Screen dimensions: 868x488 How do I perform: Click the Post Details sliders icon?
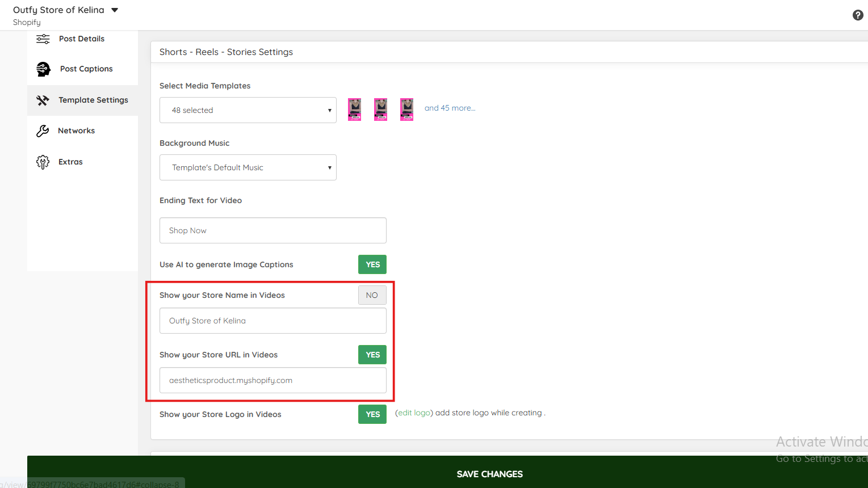(43, 39)
